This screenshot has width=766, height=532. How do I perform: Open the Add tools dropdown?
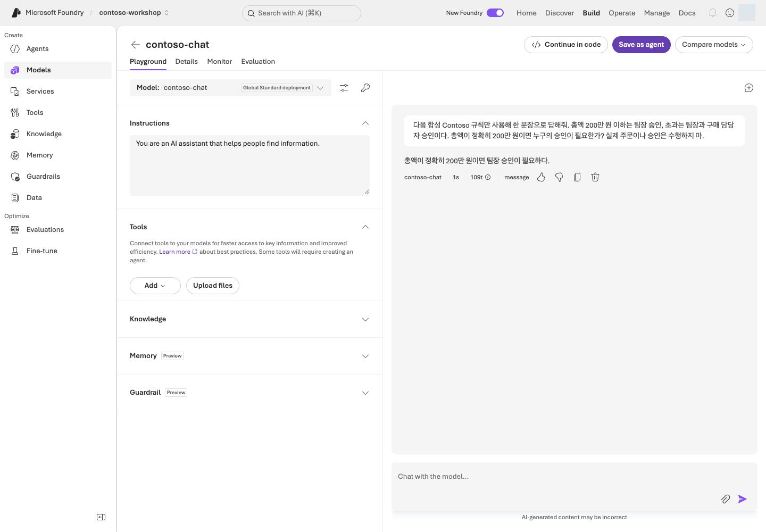tap(155, 286)
